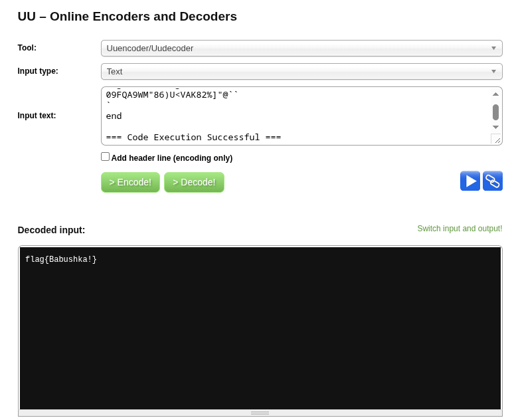
Task: Click the input text scrollbar thumb
Action: 495,112
